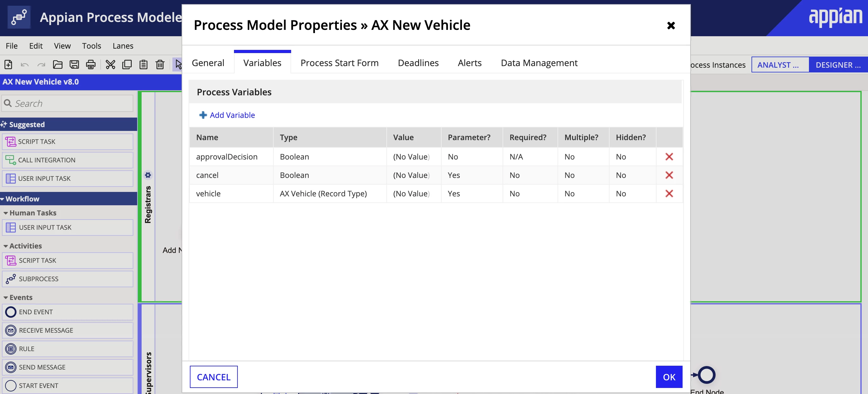
Task: Select Send Message event in palette
Action: [x=68, y=367]
